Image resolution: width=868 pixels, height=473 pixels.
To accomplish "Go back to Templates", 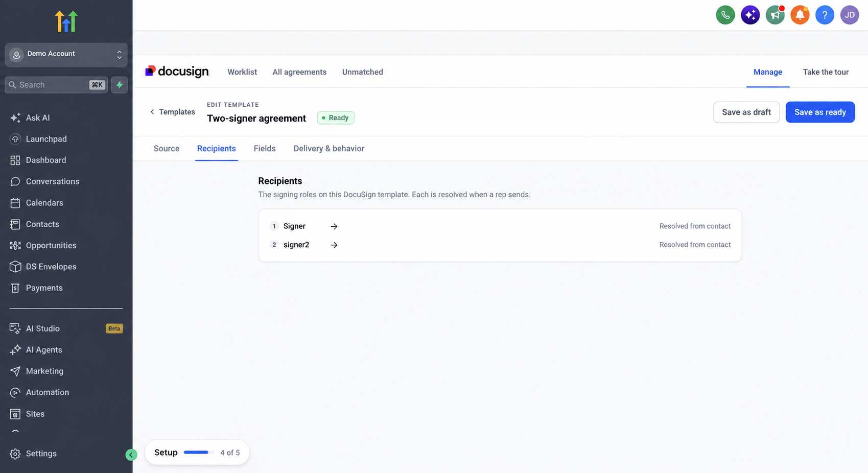I will pos(172,112).
